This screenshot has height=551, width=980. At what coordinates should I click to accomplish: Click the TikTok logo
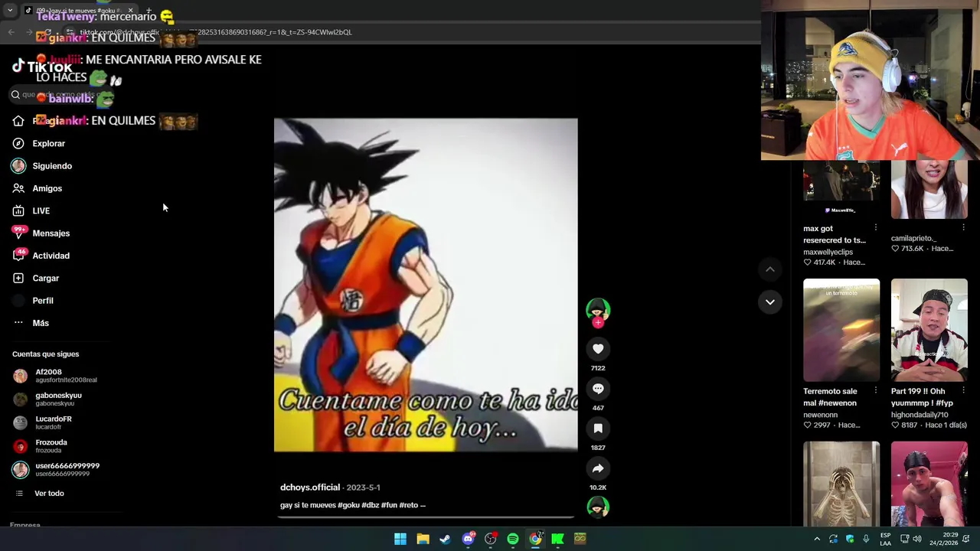42,67
